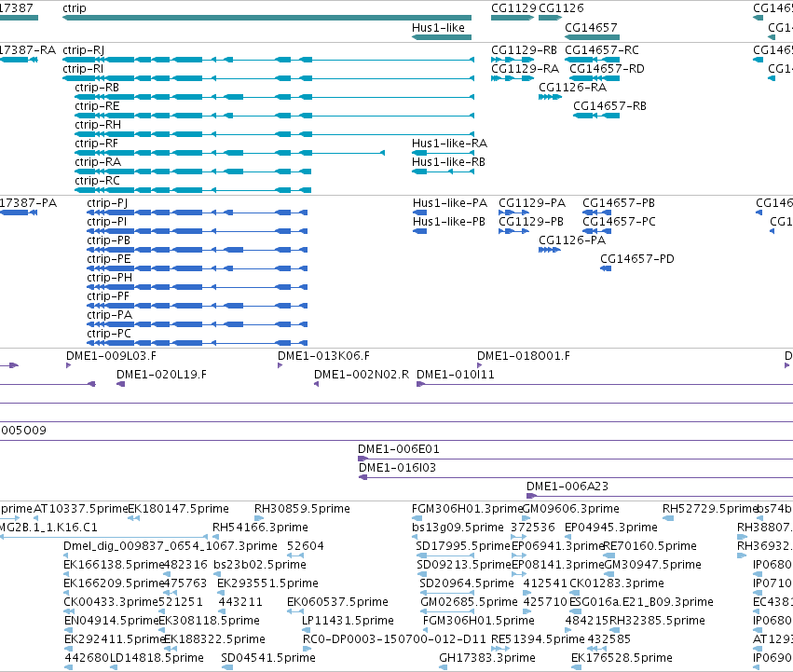The height and width of the screenshot is (672, 793).
Task: Click the CG14657-PC protein label
Action: pos(619,222)
